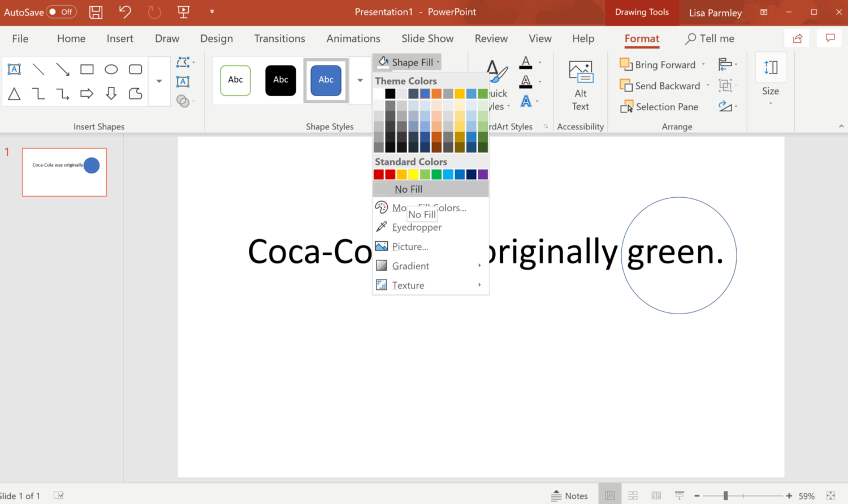Open Send Backward dropdown arrow
This screenshot has height=504, width=848.
point(708,86)
